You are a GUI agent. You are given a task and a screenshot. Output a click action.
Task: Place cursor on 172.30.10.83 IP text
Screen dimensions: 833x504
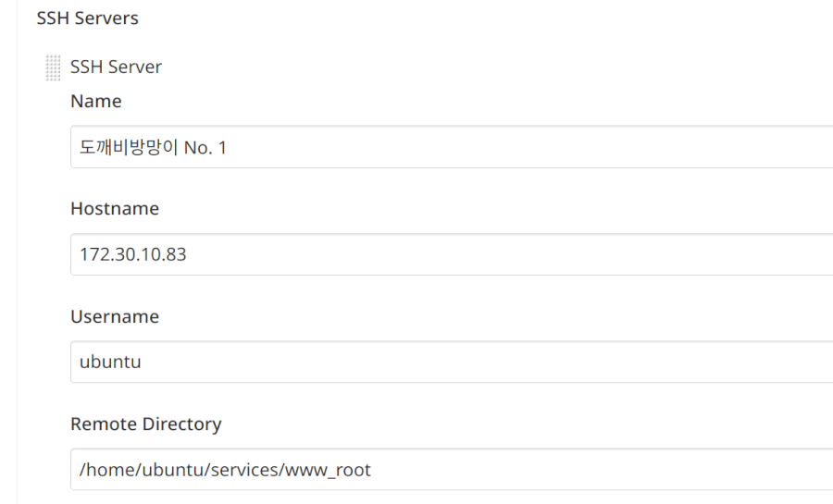[x=133, y=254]
